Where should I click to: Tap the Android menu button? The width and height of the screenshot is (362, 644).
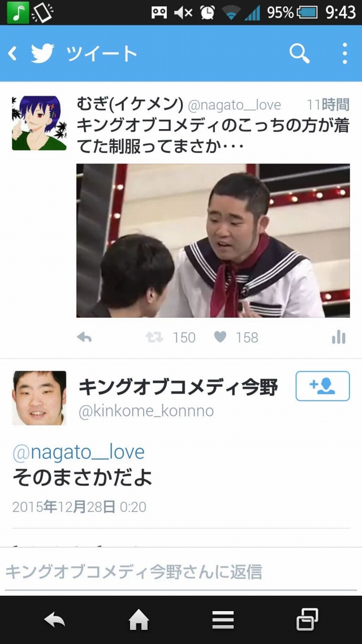tap(223, 619)
